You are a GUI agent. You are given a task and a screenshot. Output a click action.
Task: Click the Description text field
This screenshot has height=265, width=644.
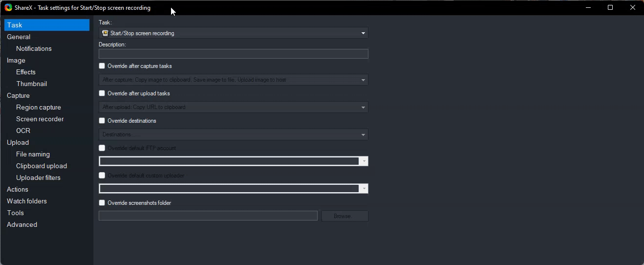(x=234, y=54)
